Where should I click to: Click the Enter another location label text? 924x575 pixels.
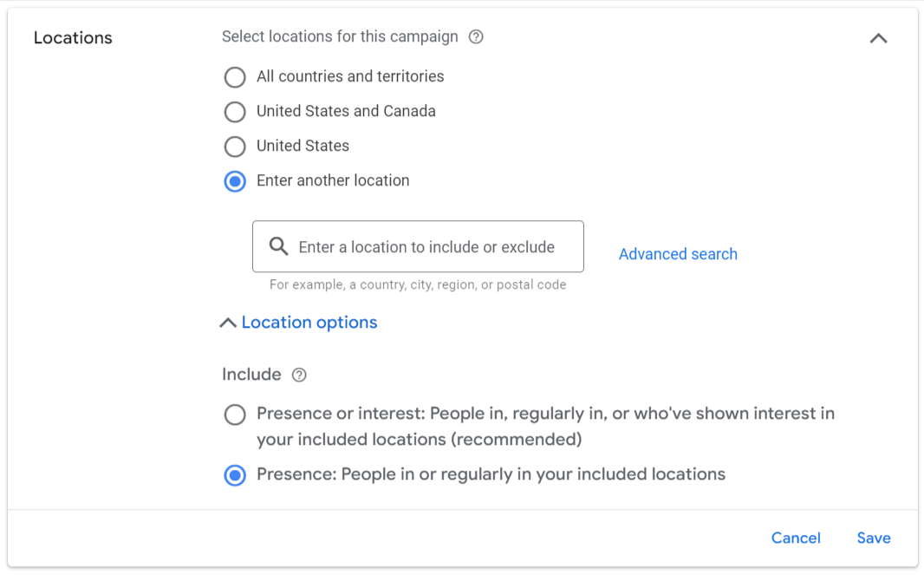pos(333,180)
